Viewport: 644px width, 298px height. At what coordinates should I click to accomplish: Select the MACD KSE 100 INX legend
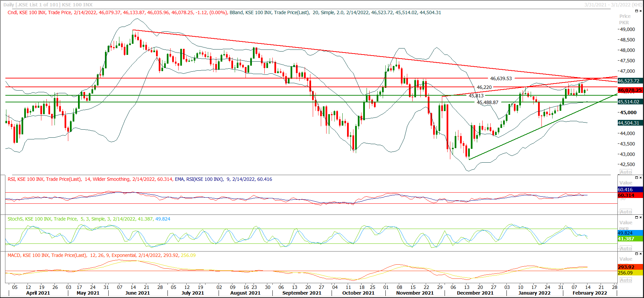click(x=102, y=255)
